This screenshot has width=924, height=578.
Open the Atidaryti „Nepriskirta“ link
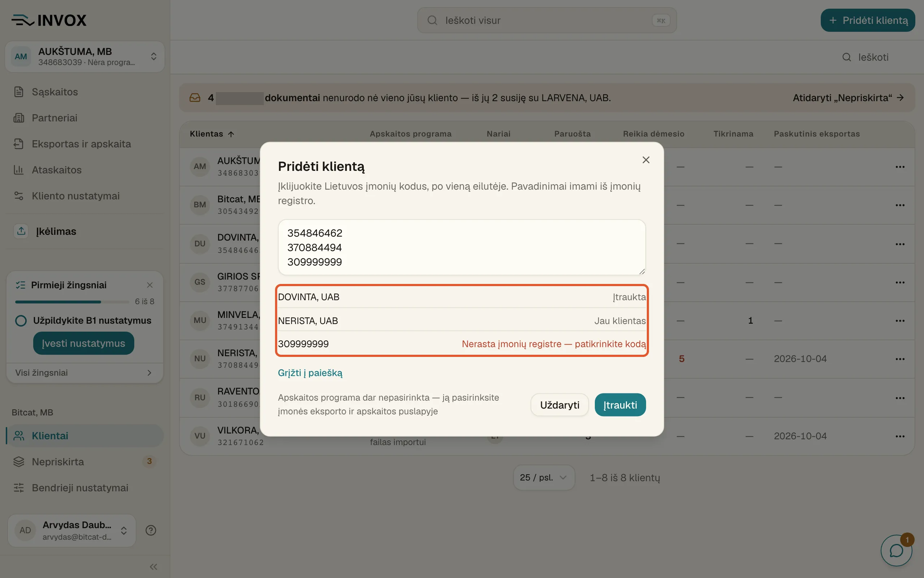coord(849,98)
